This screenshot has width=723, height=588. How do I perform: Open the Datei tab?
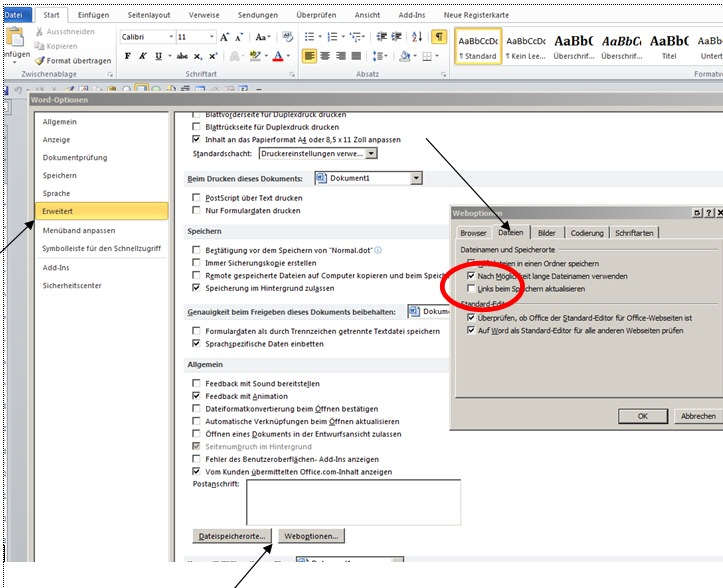pyautogui.click(x=15, y=15)
